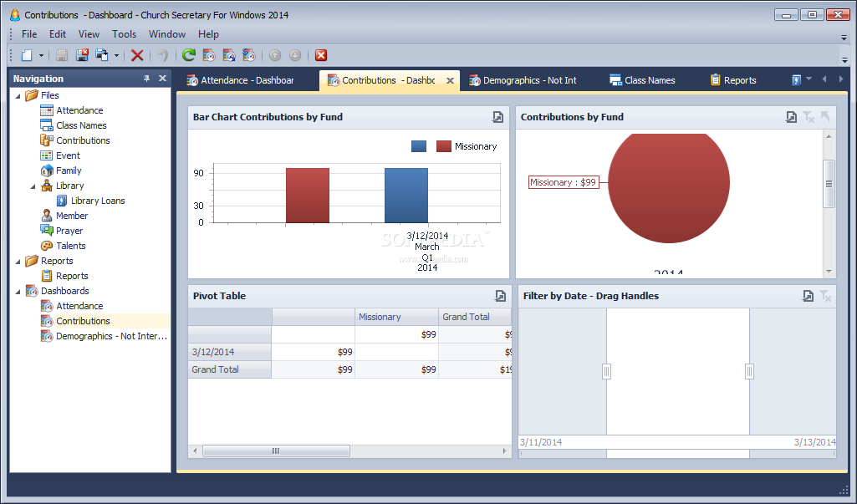The height and width of the screenshot is (504, 857).
Task: Click the Save and Close toolbar icon
Action: coord(82,55)
